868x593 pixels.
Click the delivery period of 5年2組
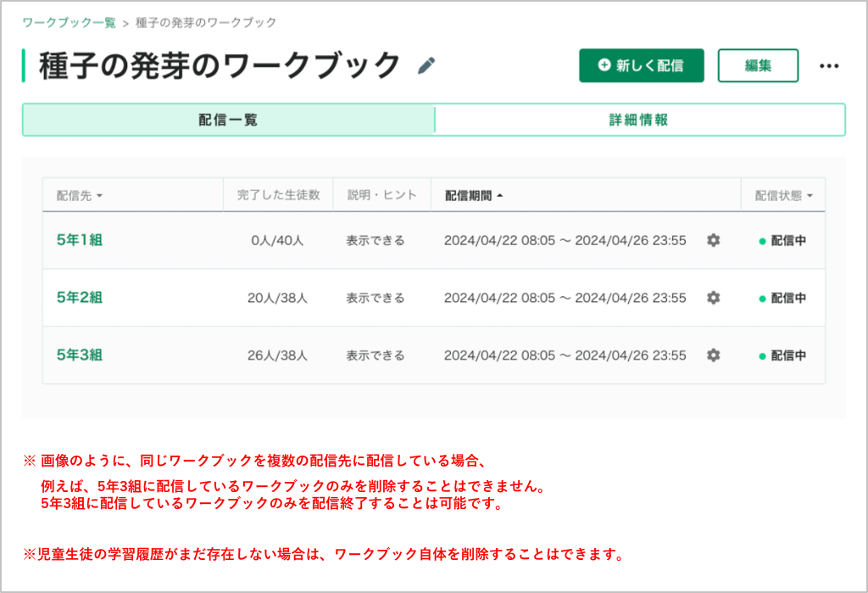[565, 298]
